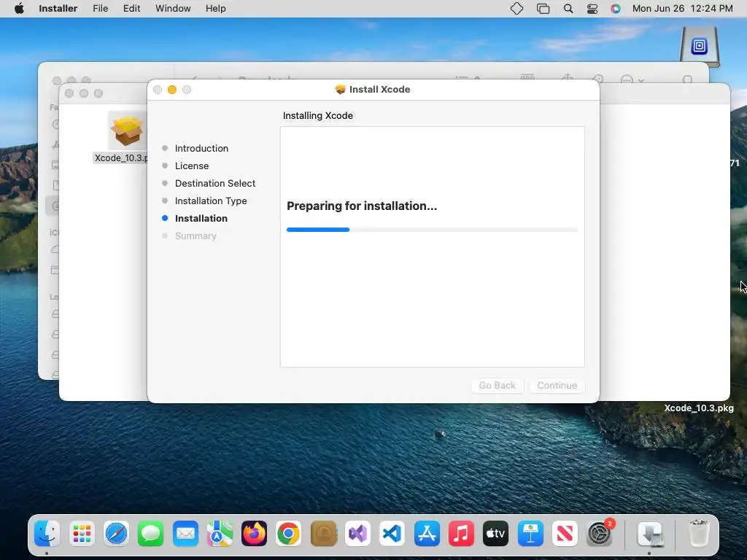Click the Xcode_10.3 package icon in Finder
The image size is (747, 560).
point(127,131)
